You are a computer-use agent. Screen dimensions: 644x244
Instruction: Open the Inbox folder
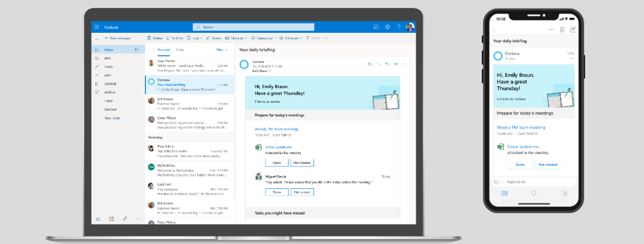[x=118, y=50]
